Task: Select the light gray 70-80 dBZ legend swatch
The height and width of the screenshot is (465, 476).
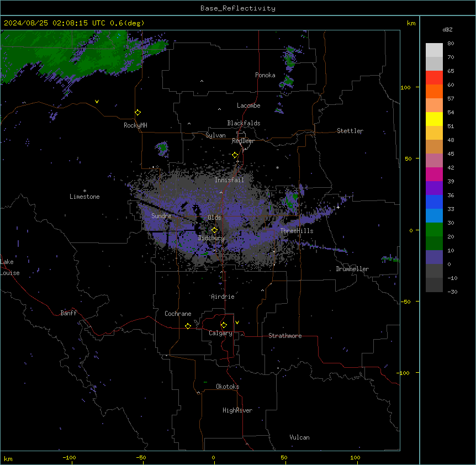Action: coord(434,50)
